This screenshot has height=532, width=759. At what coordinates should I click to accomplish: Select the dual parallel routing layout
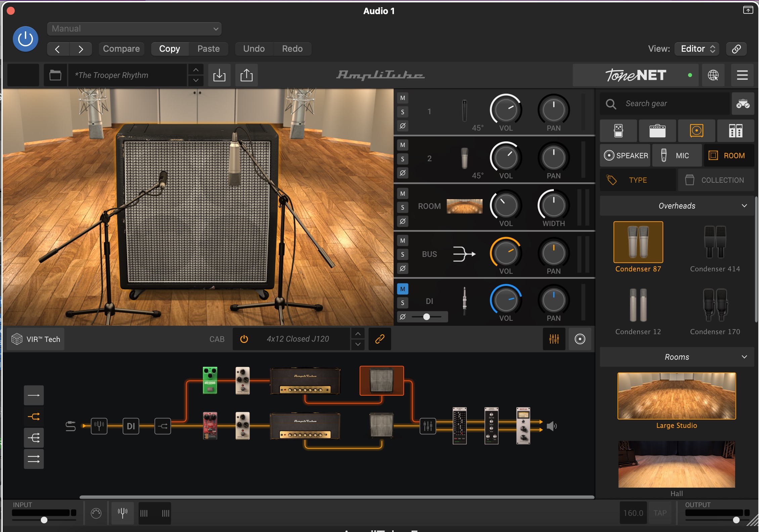[34, 459]
